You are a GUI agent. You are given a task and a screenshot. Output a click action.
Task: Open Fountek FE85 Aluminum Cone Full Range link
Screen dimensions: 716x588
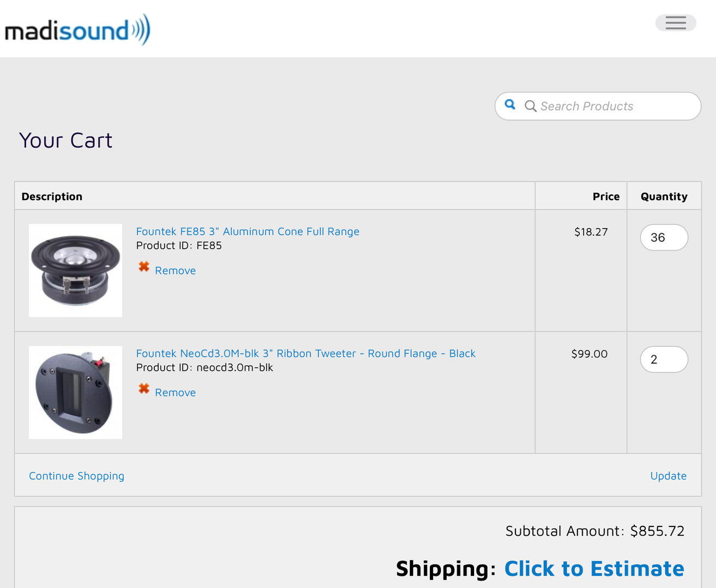(x=247, y=231)
